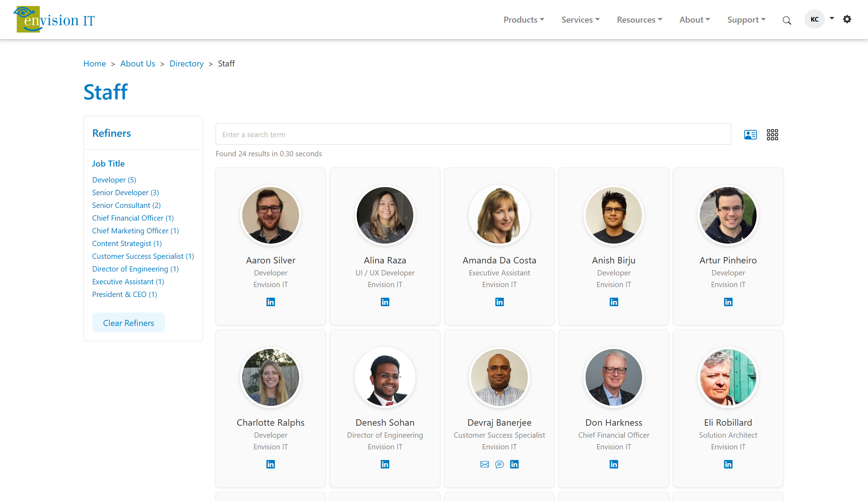
Task: Email Devraj Banerjee via envelope icon
Action: tap(485, 464)
